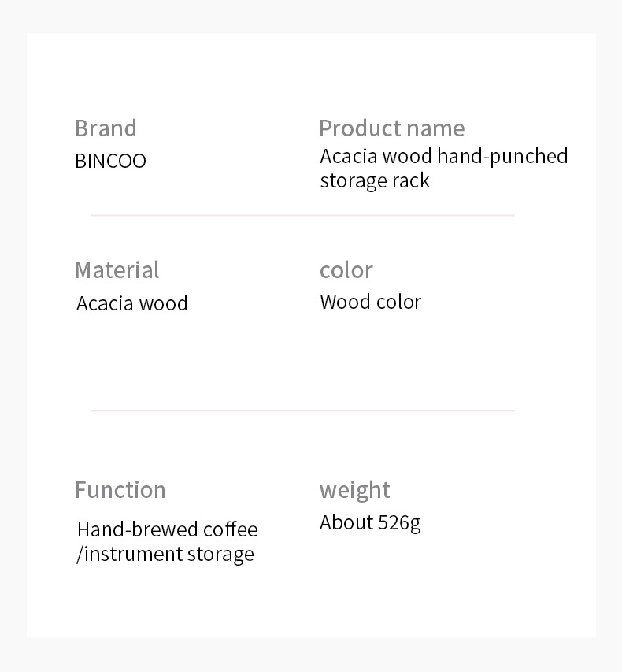Click the color heading label
Screen dimensions: 622x672
point(346,270)
